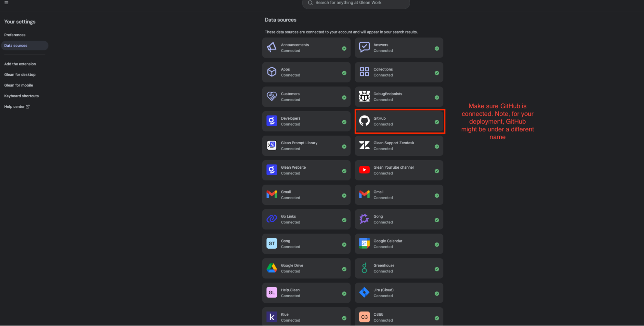The width and height of the screenshot is (644, 326).
Task: Click the Glean Prompt Library label
Action: (299, 143)
